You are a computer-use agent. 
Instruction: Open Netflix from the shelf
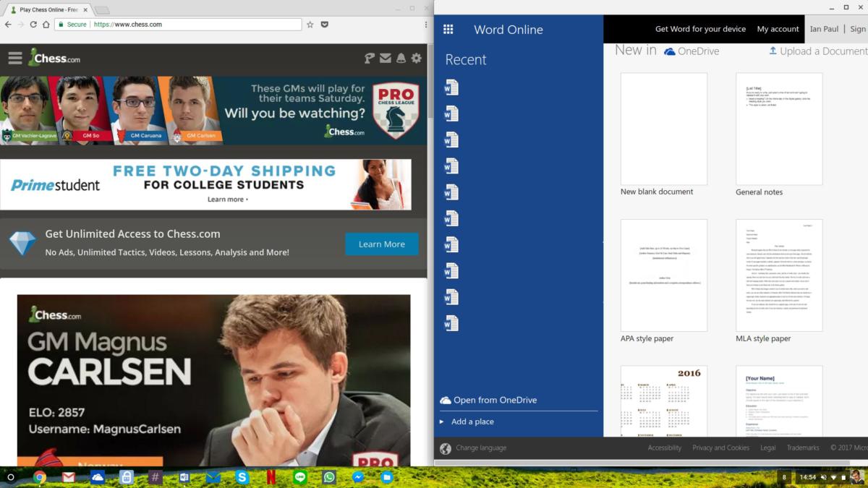271,477
